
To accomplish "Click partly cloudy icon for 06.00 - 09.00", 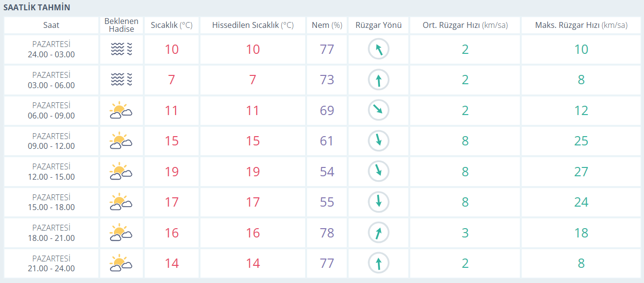I will 121,111.
